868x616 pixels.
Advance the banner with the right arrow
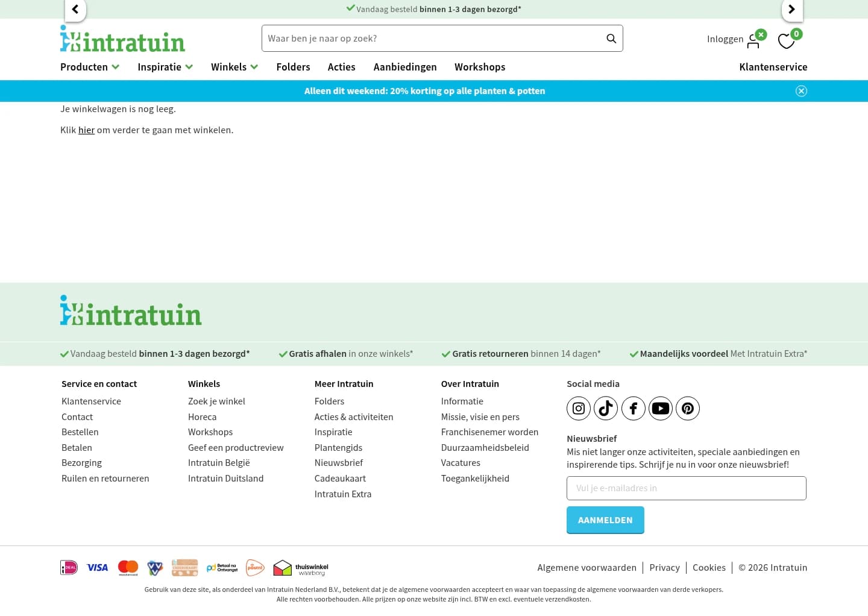(792, 10)
